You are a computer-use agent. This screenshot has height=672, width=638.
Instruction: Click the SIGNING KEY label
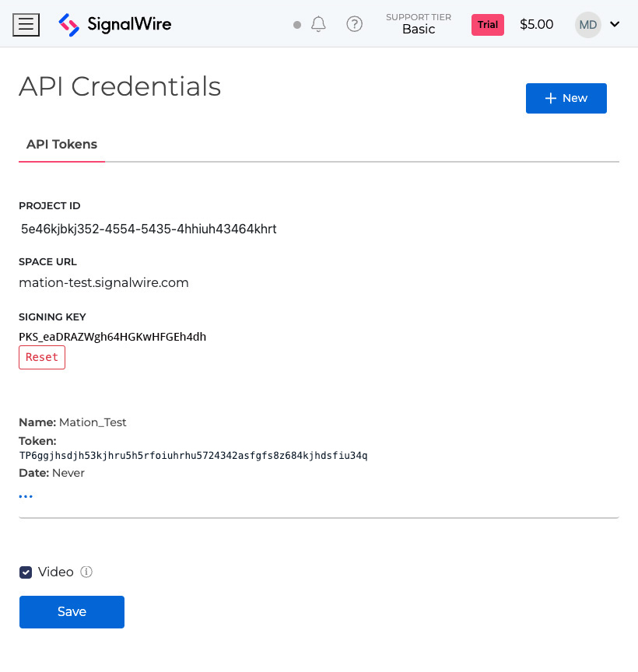52,317
